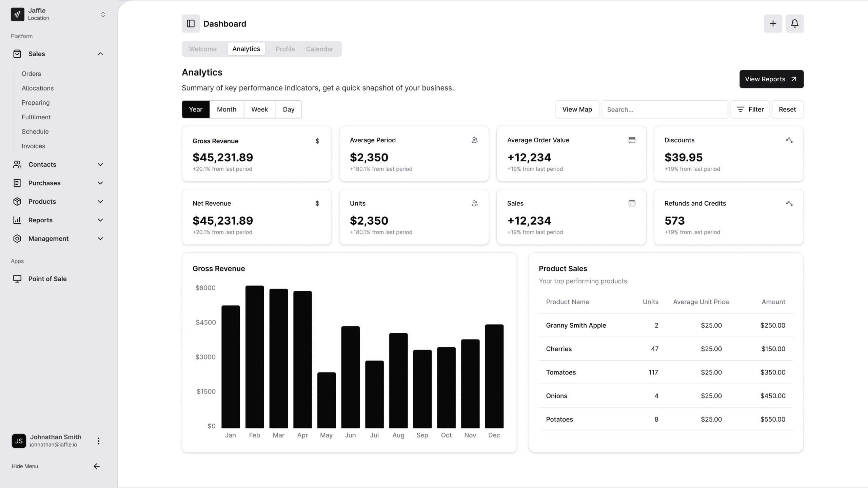Click the Jaffle logo icon

click(x=17, y=14)
